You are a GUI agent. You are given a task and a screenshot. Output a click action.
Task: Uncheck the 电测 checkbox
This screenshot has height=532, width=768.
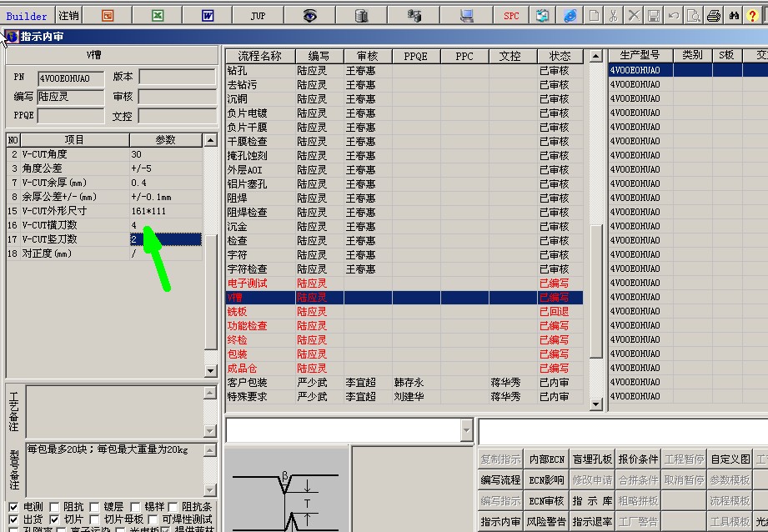pos(13,506)
